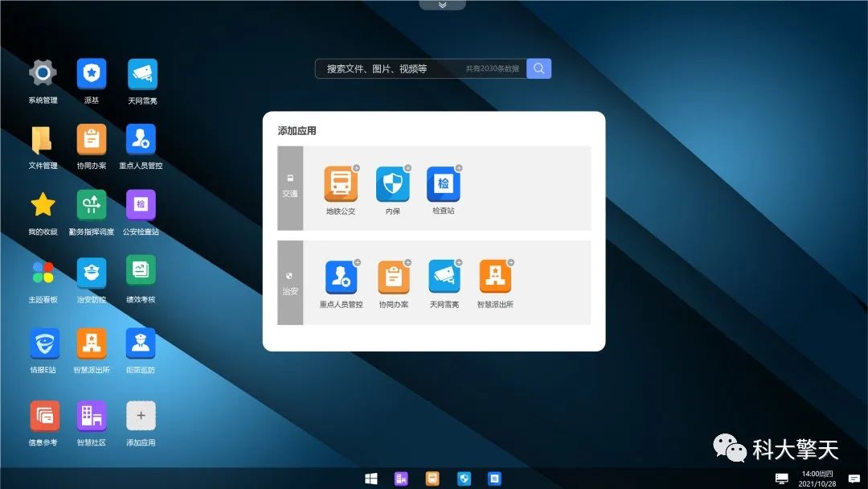Open the notification message icon in tray

click(854, 479)
